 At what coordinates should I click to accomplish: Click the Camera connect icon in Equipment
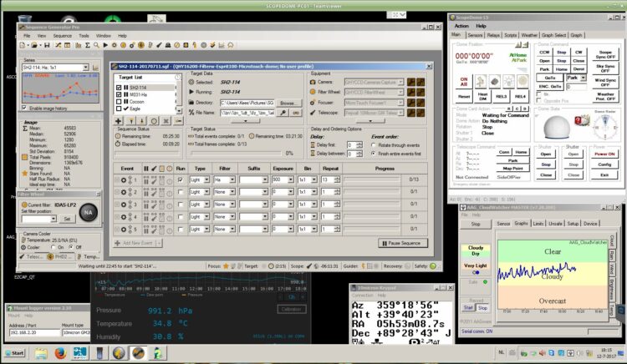click(x=411, y=82)
